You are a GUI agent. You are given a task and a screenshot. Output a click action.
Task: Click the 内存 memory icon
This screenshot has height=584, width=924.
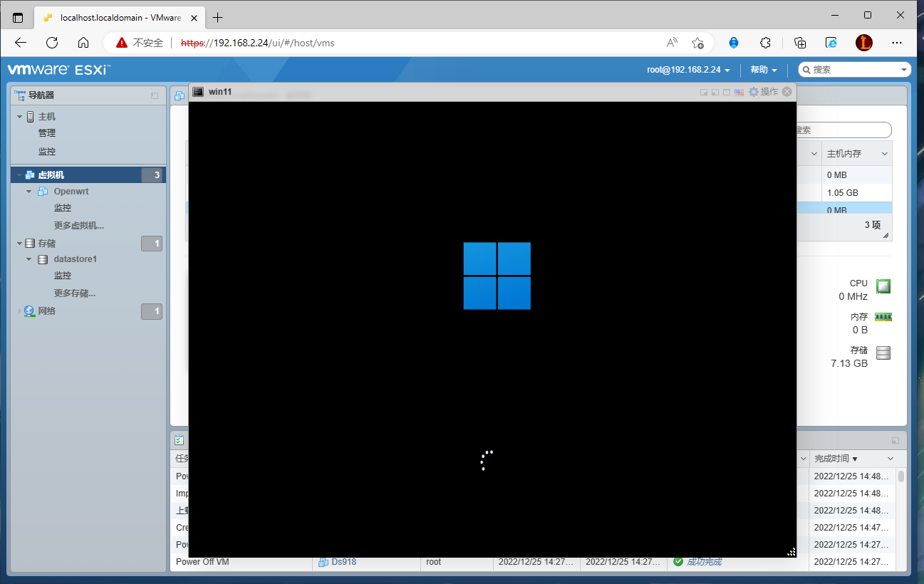coord(883,317)
